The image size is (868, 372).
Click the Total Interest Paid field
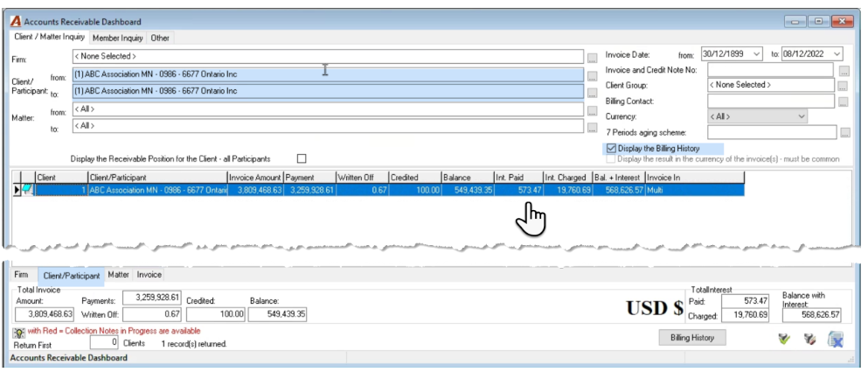[x=745, y=300]
